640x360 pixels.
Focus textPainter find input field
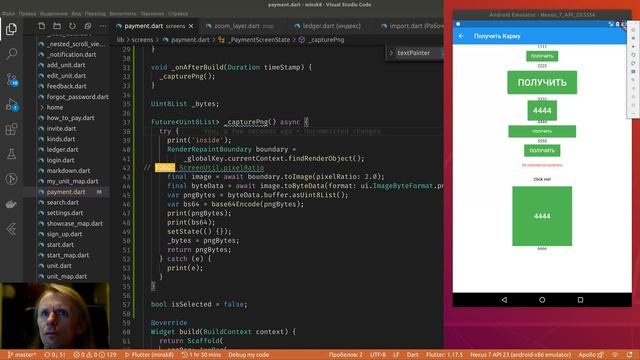[x=418, y=53]
